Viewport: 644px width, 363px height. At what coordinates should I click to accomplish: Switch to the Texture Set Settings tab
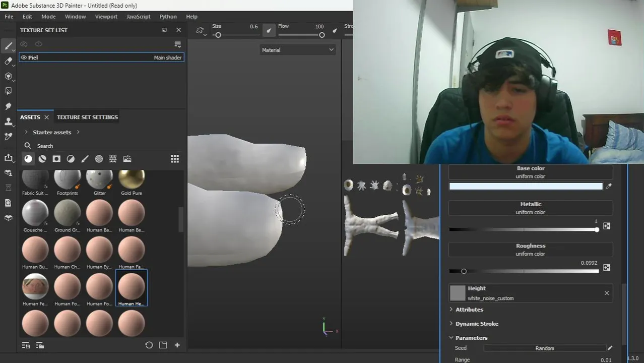point(87,117)
